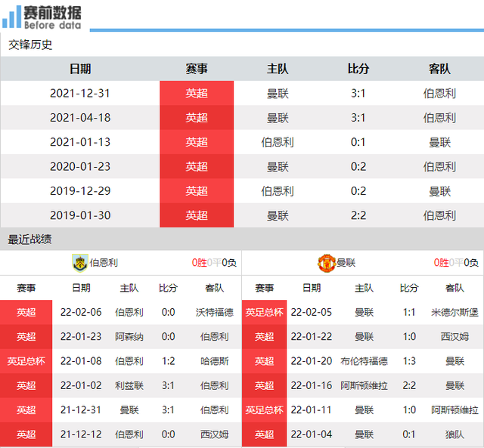Screen dimensions: 484x448
Task: Click 伯恩利 home team in 2019-12-29 row
Action: tap(278, 191)
